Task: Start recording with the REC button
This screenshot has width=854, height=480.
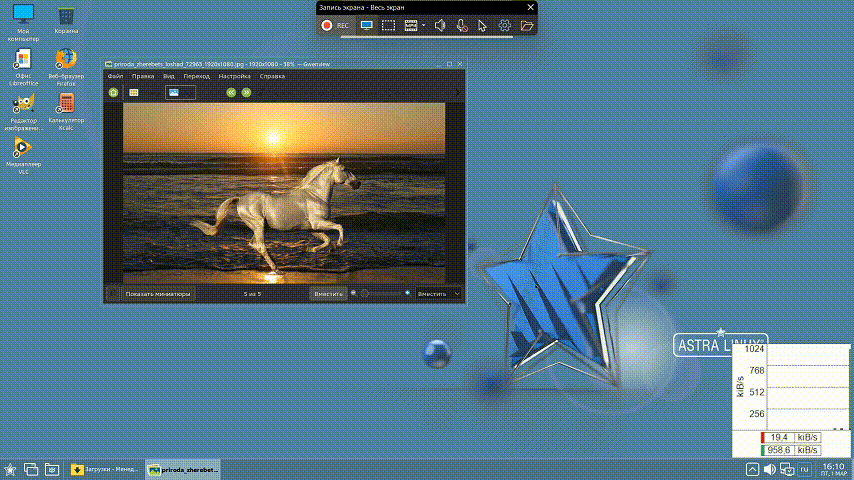Action: tap(334, 25)
